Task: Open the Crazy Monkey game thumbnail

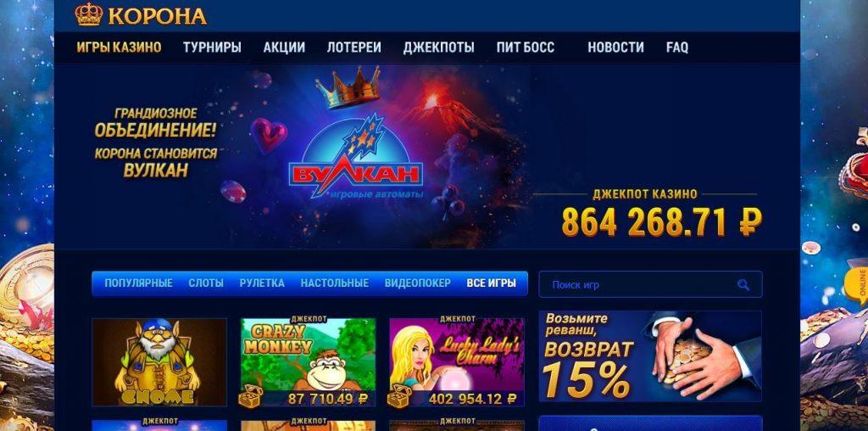Action: (309, 361)
